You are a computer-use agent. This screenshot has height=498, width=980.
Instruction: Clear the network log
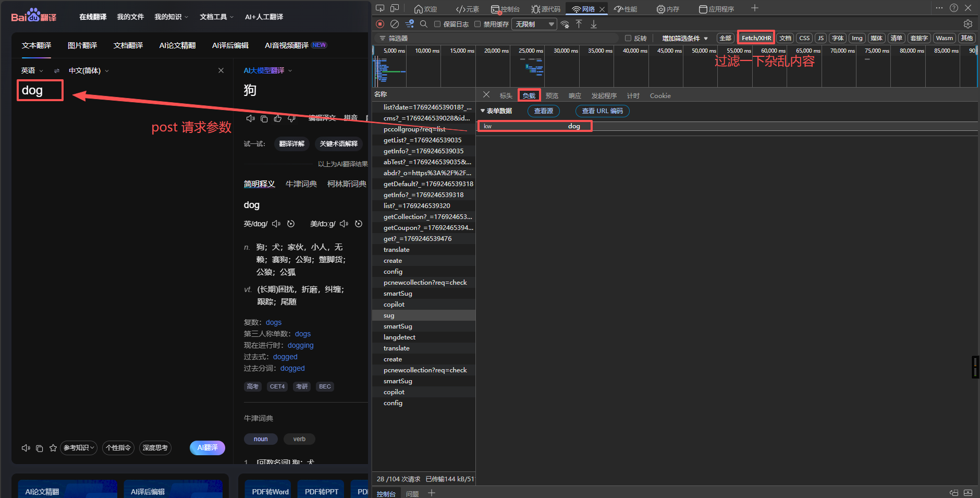tap(395, 24)
